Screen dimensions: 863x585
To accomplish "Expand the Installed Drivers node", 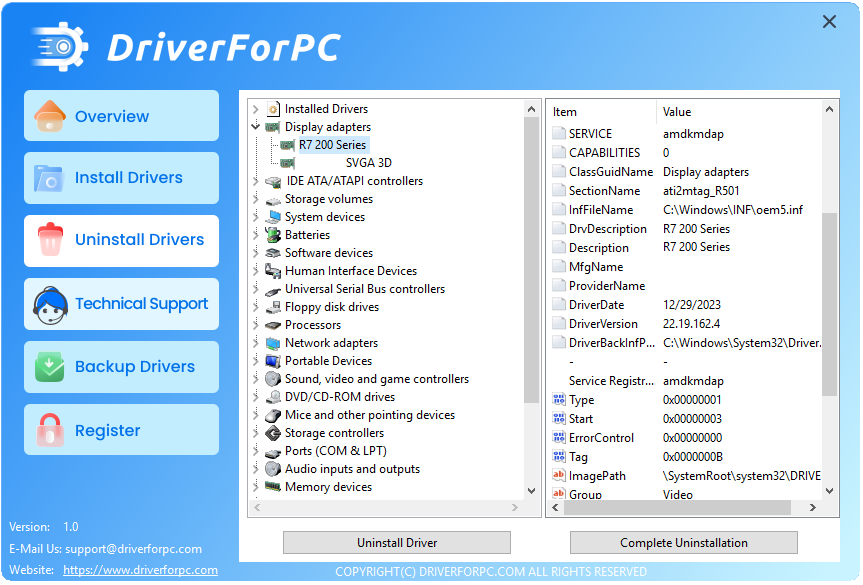I will click(256, 109).
